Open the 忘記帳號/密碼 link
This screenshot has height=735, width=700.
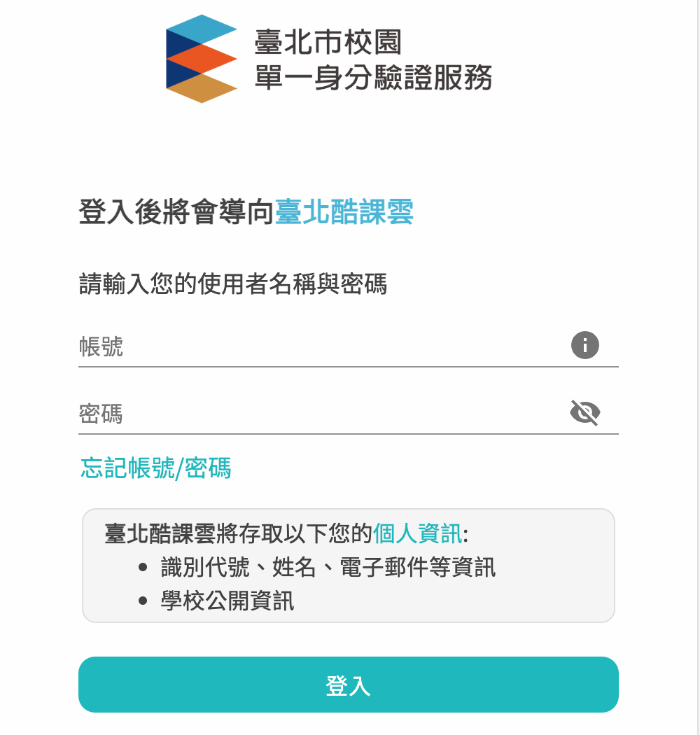coord(155,468)
